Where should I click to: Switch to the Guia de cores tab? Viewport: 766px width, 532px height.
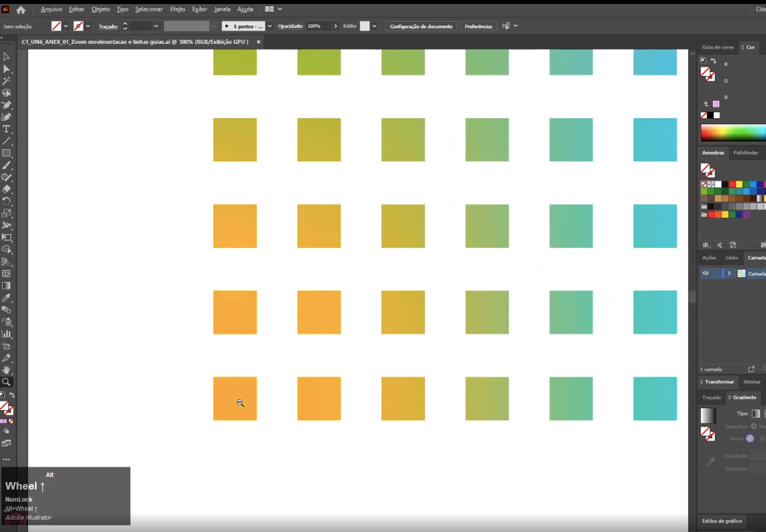(717, 47)
